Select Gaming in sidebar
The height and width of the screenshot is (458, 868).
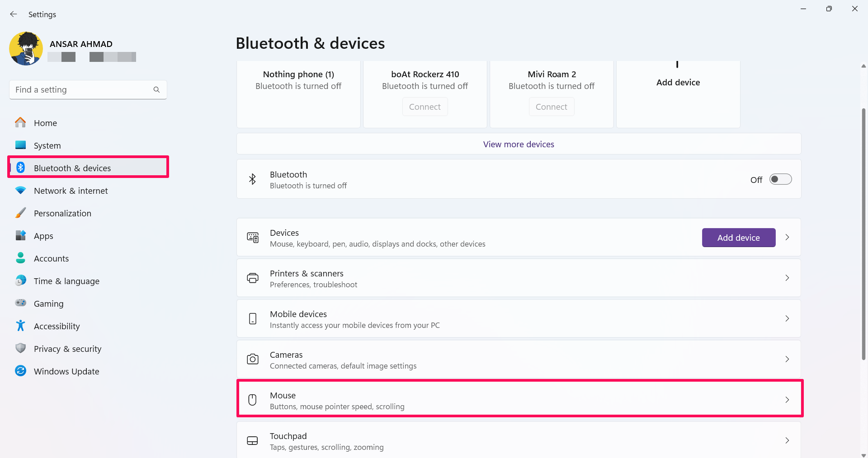point(88,304)
